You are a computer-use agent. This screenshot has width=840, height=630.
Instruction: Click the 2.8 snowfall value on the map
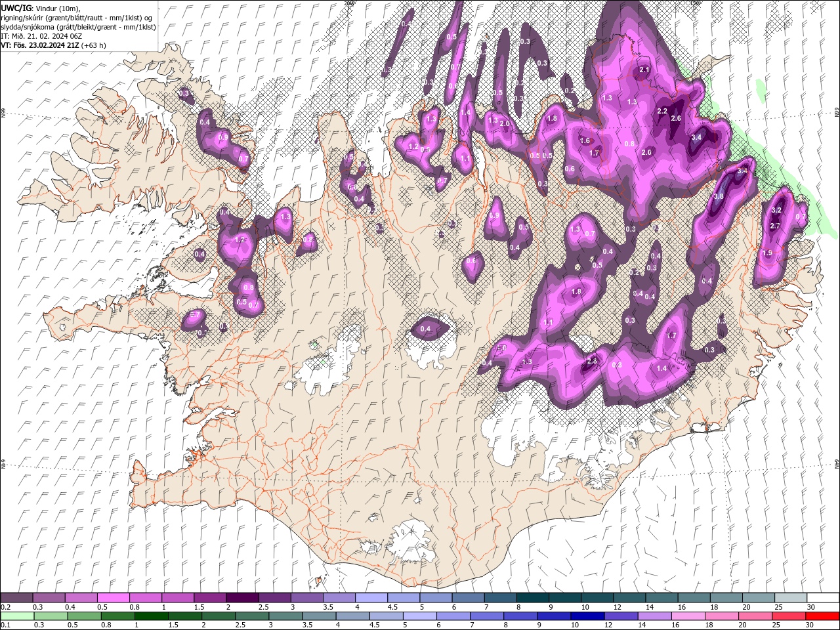592,361
